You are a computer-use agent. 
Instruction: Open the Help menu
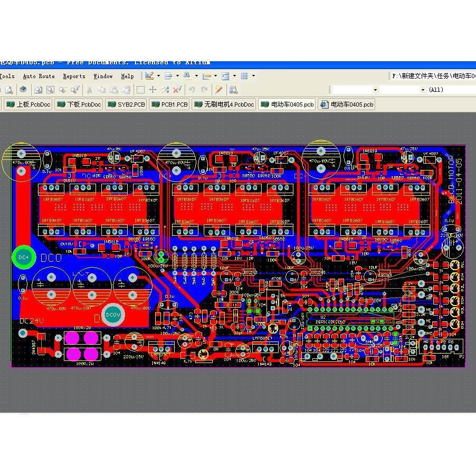coord(128,76)
